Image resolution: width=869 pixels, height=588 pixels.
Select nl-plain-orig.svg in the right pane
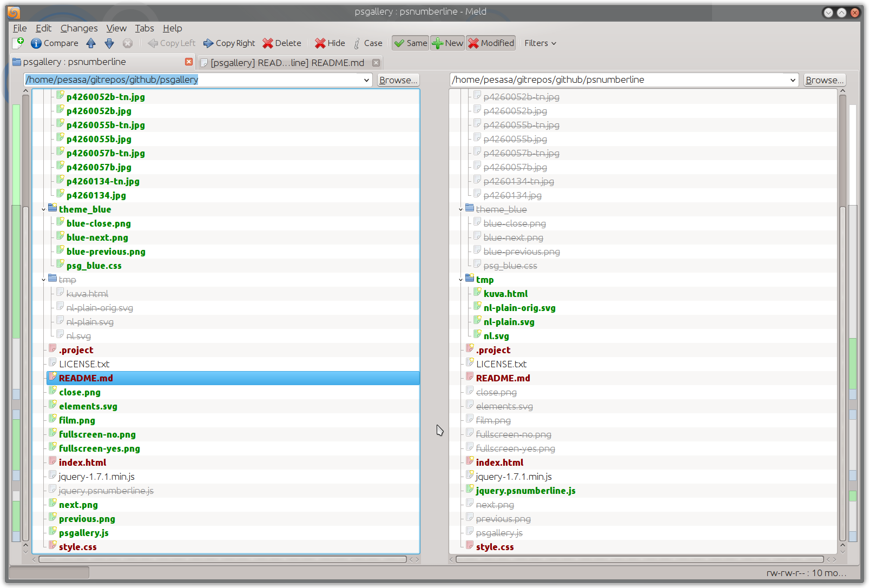(519, 308)
